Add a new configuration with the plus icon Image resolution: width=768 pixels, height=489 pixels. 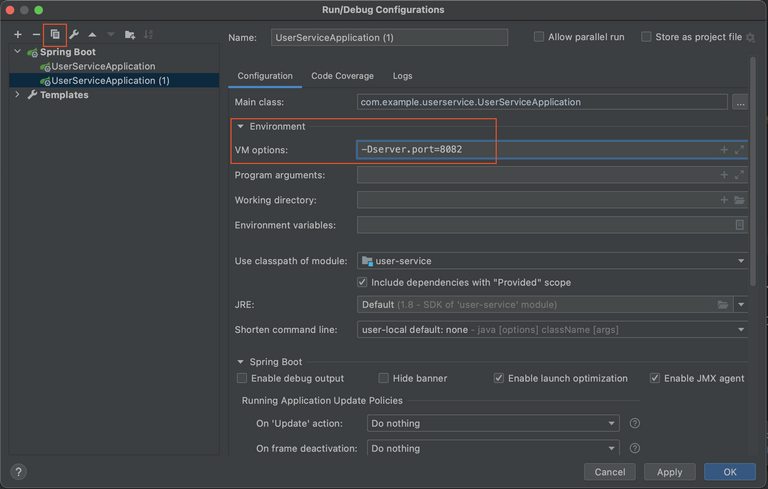pos(18,34)
